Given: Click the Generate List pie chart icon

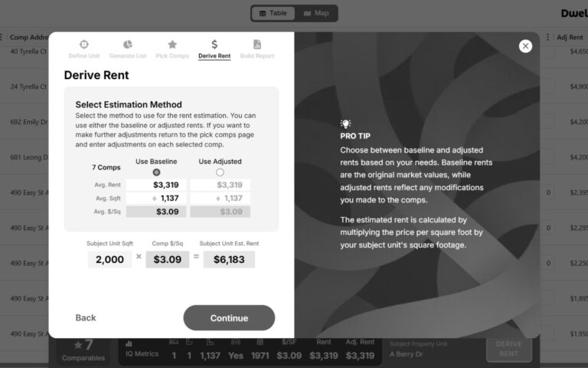Looking at the screenshot, I should 128,44.
